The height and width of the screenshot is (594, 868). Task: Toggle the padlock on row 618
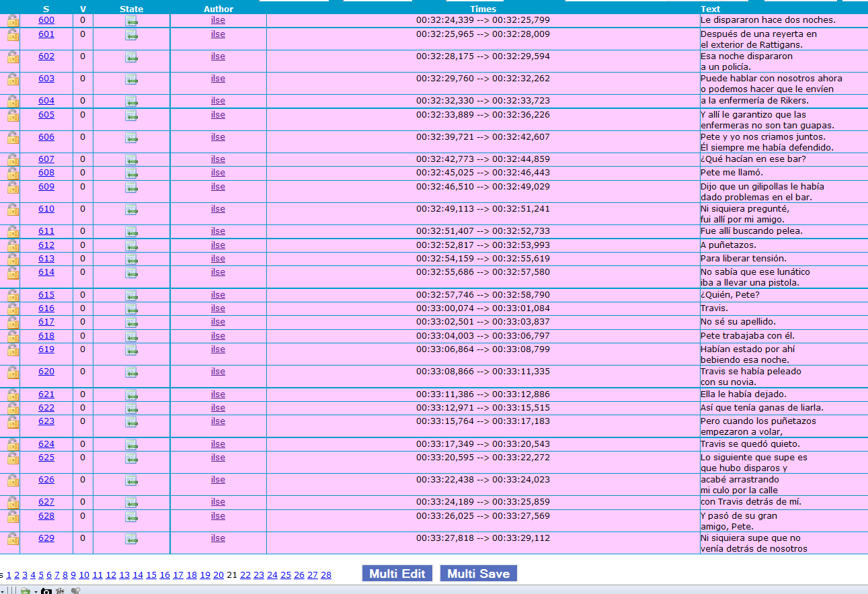(13, 337)
